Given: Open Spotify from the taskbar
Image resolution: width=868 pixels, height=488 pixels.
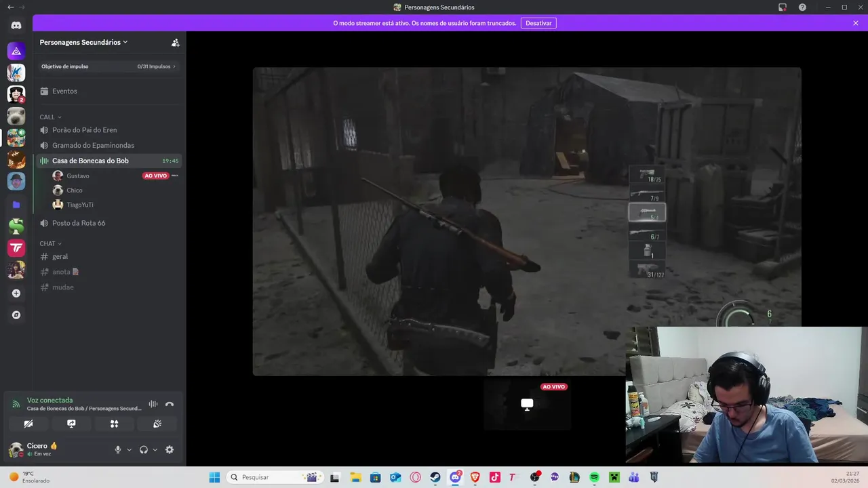Looking at the screenshot, I should (594, 477).
